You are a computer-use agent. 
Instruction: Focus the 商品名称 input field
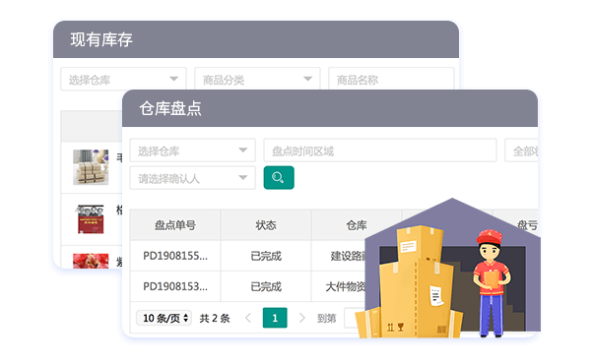tap(391, 79)
